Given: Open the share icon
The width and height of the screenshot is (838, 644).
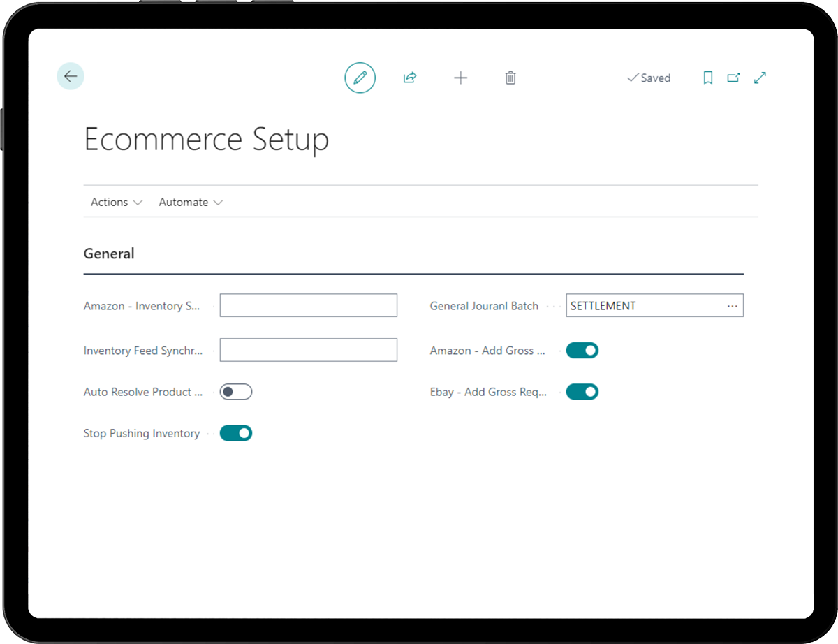Looking at the screenshot, I should click(x=410, y=78).
